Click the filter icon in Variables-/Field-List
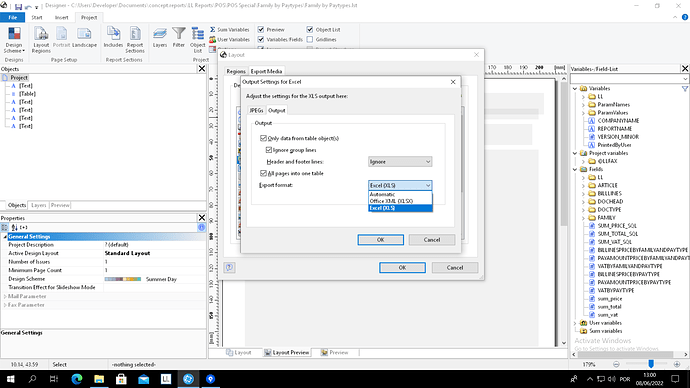 [x=685, y=88]
